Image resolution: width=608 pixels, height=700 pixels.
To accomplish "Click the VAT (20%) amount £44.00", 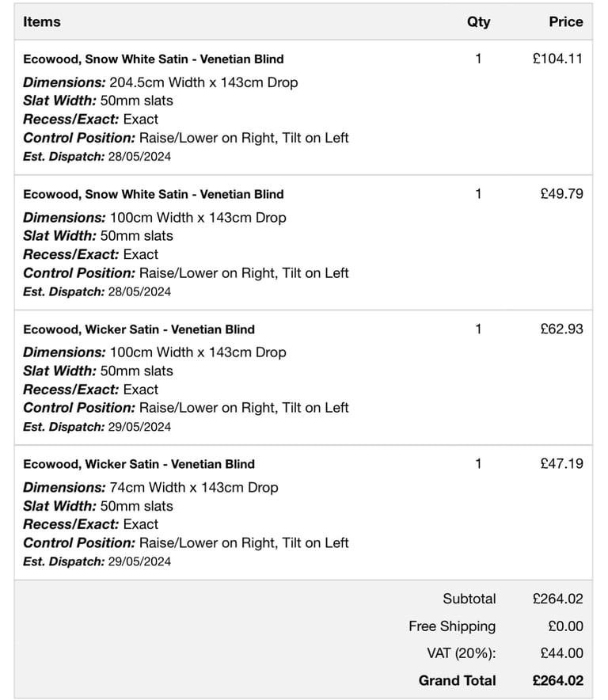I will pyautogui.click(x=561, y=653).
